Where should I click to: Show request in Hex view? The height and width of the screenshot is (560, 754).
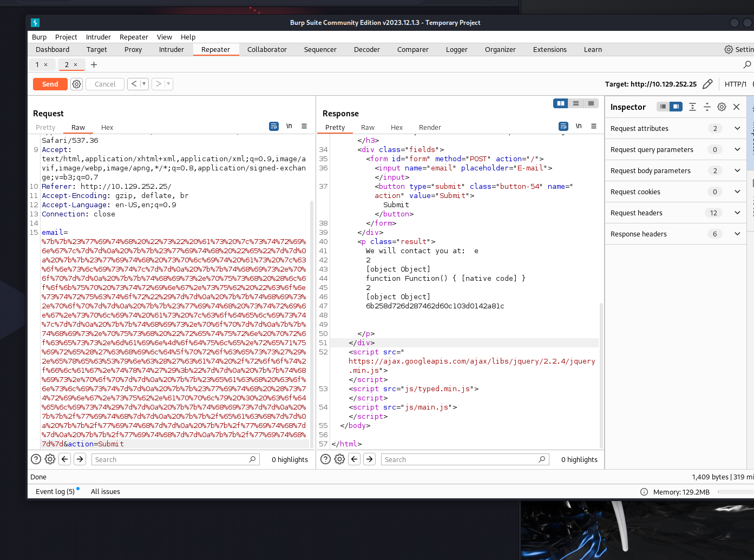(107, 128)
